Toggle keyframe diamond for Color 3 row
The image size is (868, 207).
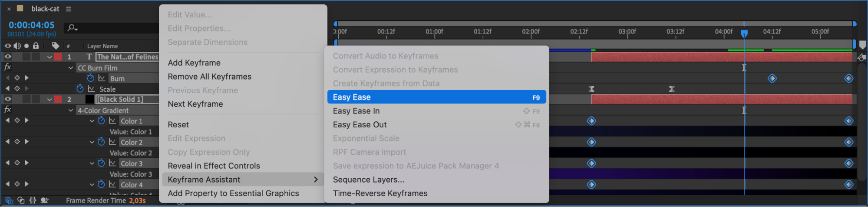tap(17, 163)
